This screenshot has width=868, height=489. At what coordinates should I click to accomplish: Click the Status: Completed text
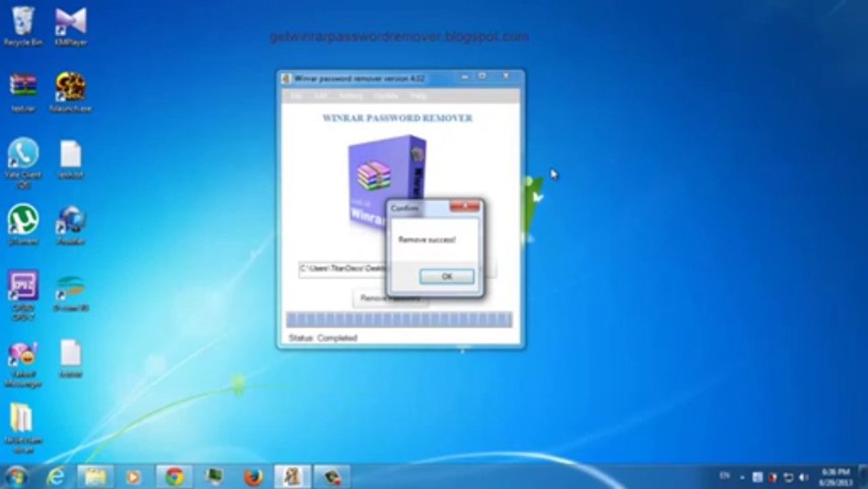pos(322,338)
